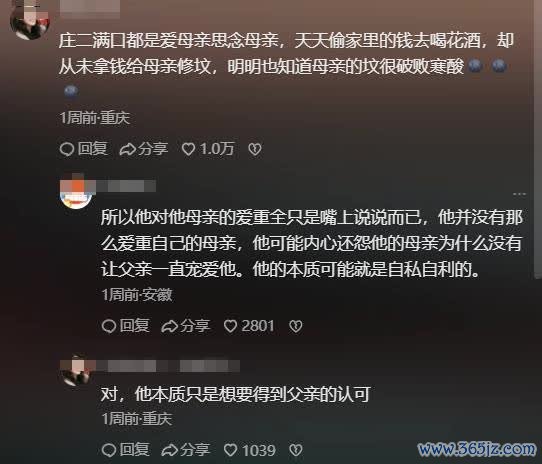Click blurred username of top commenter
The width and height of the screenshot is (542, 464).
pyautogui.click(x=90, y=9)
